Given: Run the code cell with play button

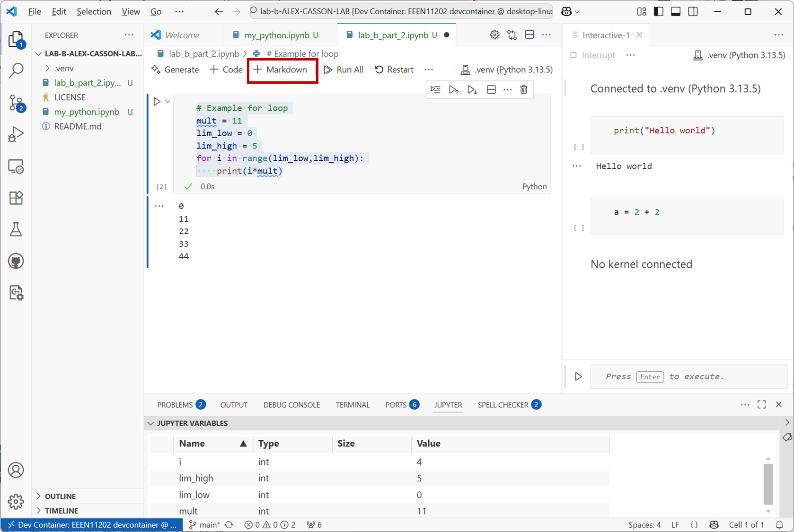Looking at the screenshot, I should 157,101.
